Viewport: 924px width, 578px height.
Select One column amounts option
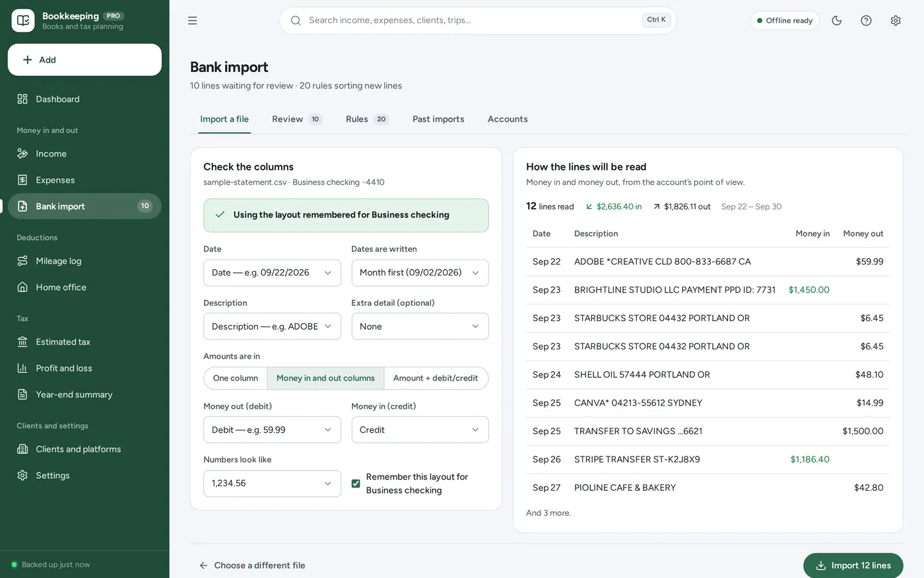pos(236,379)
